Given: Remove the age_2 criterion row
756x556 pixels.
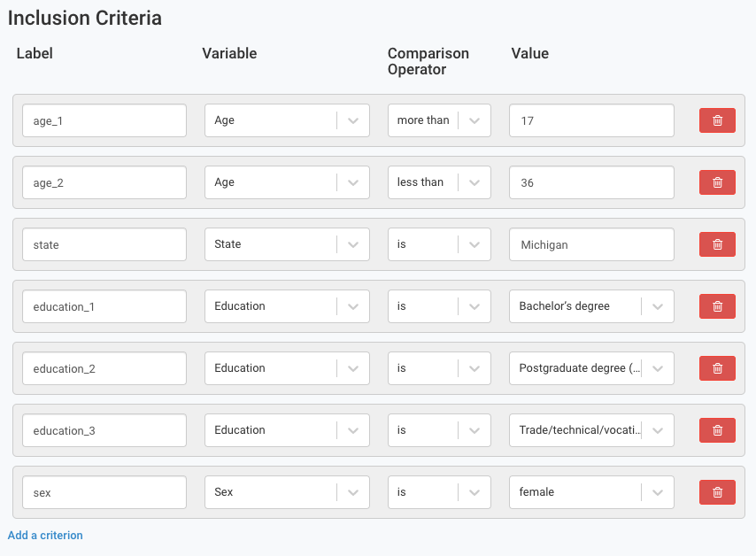Looking at the screenshot, I should point(717,182).
